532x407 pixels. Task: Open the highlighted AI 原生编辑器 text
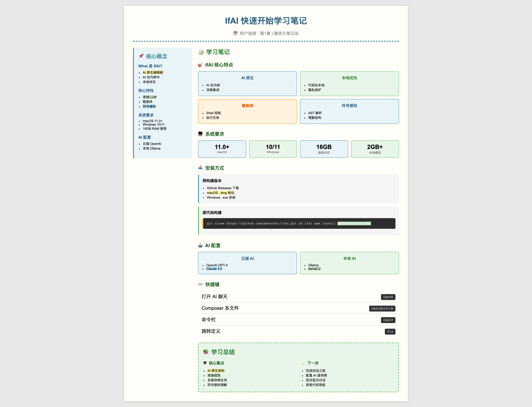[153, 72]
